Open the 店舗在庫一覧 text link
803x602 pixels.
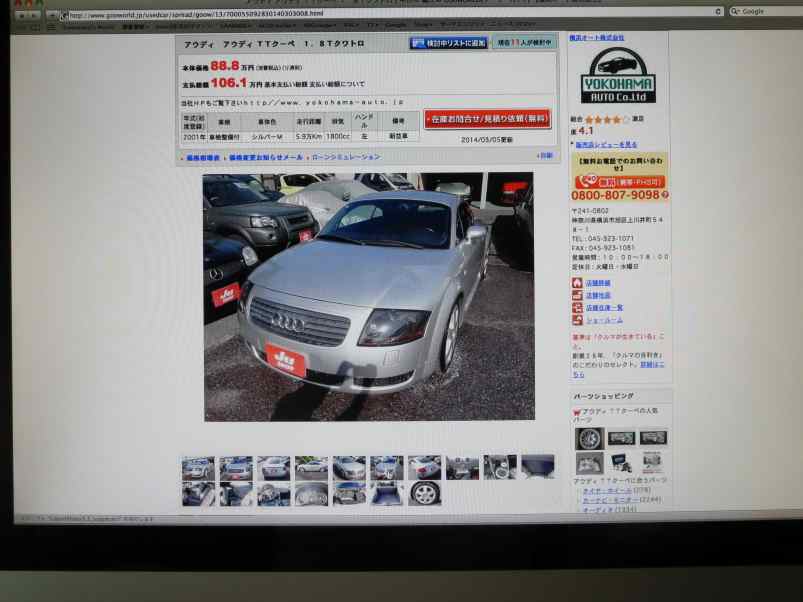(x=604, y=308)
